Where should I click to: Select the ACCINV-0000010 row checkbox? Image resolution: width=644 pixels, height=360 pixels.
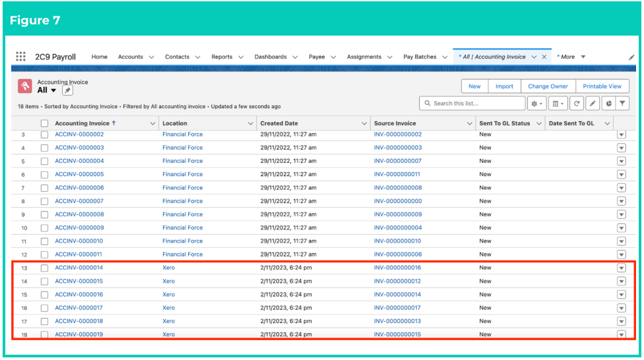[x=44, y=241]
